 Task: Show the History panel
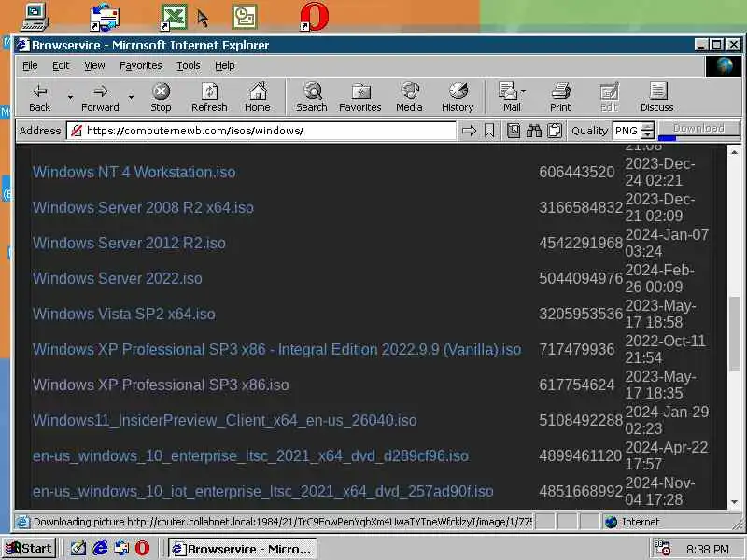[458, 98]
